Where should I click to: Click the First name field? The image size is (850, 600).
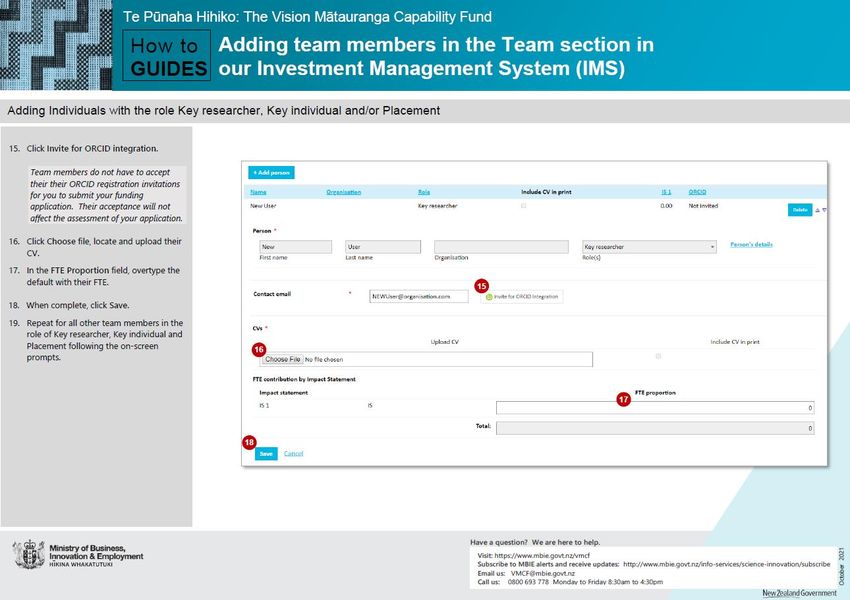pos(295,247)
